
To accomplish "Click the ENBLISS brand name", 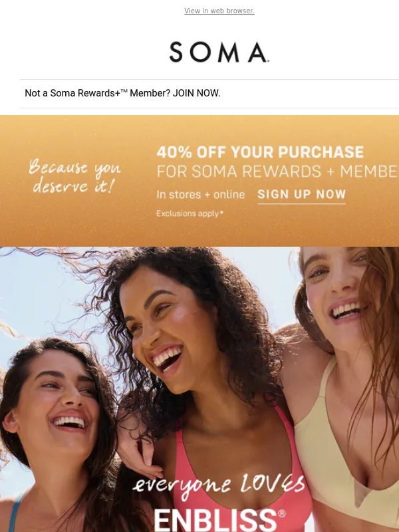I will coord(215,520).
